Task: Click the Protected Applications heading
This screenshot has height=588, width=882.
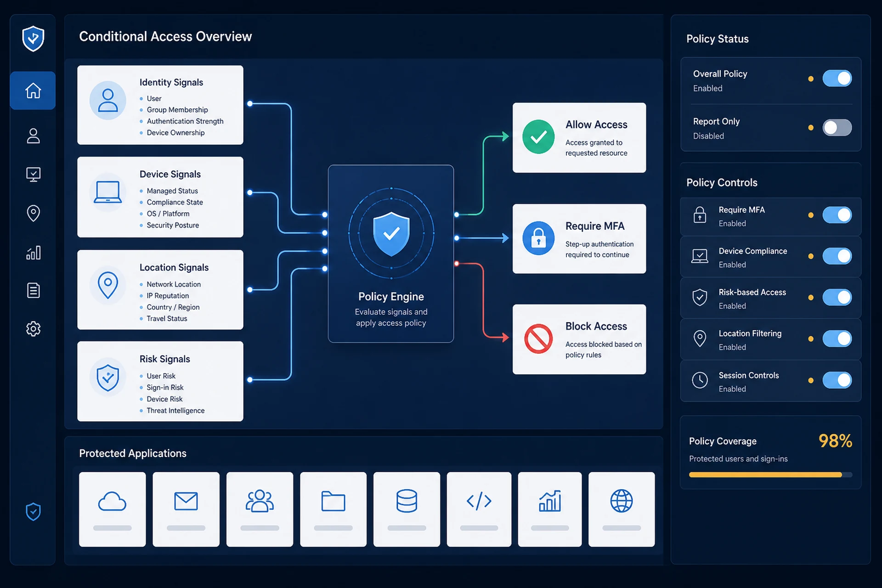Action: click(133, 453)
